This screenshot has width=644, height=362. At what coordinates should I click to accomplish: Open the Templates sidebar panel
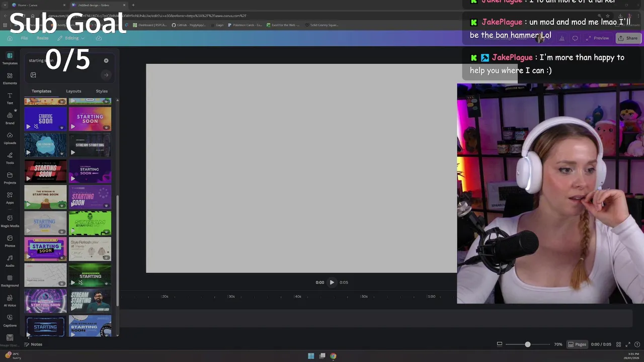(10, 58)
